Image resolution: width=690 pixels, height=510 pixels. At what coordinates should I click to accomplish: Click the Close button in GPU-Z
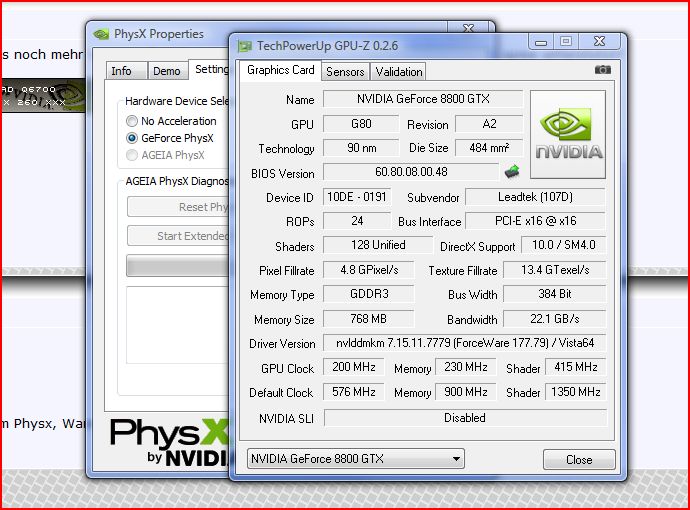click(579, 460)
